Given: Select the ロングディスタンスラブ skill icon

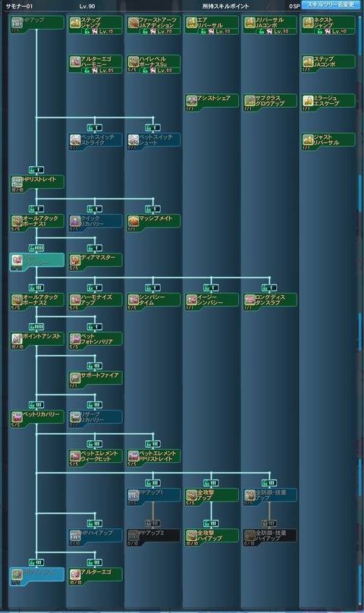Looking at the screenshot, I should coord(249,300).
